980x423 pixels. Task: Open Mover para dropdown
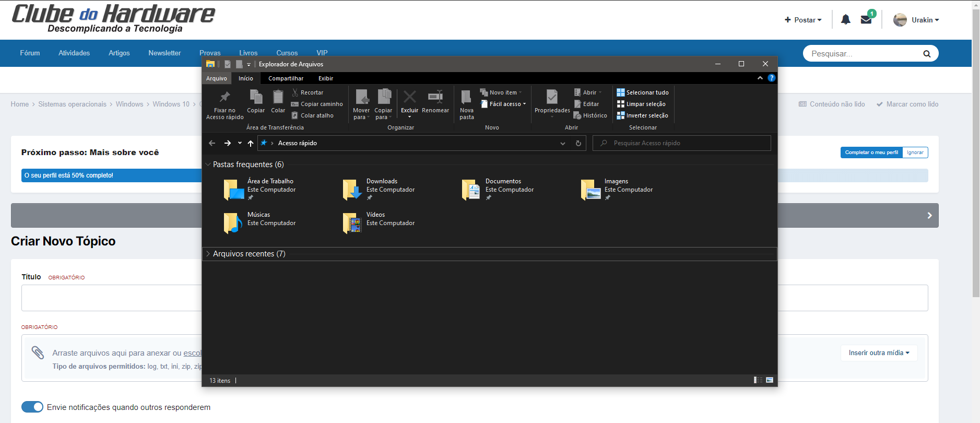pos(361,104)
